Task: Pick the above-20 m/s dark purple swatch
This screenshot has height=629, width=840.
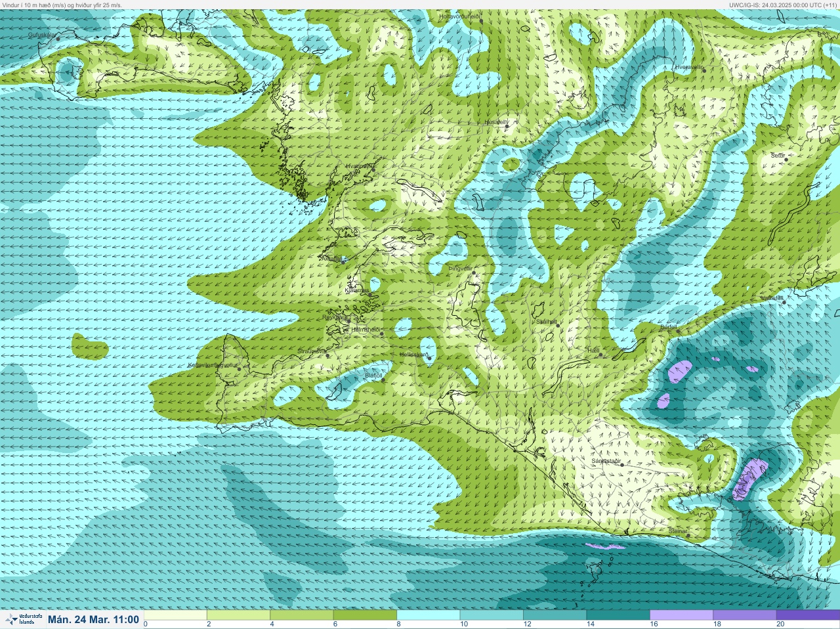Action: (807, 615)
